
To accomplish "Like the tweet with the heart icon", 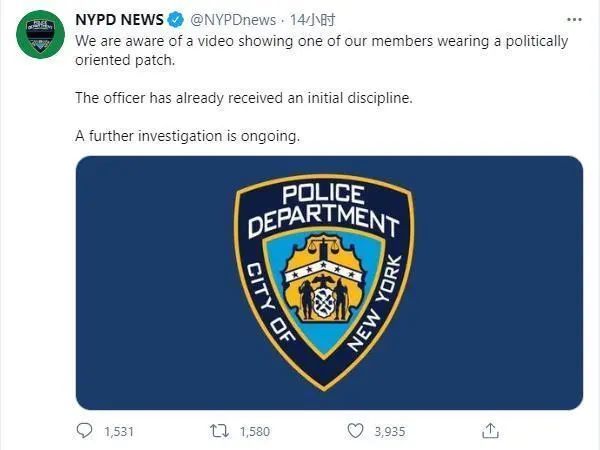I will tap(355, 431).
